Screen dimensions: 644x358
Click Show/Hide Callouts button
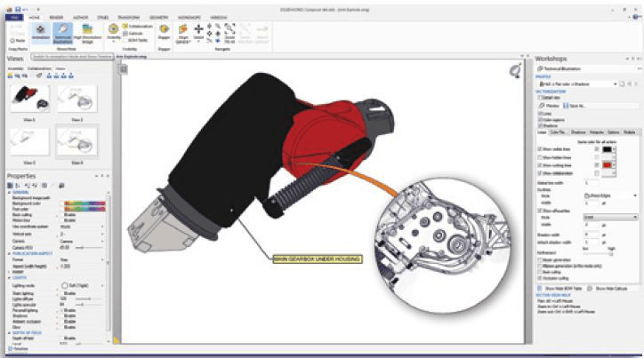[608, 289]
